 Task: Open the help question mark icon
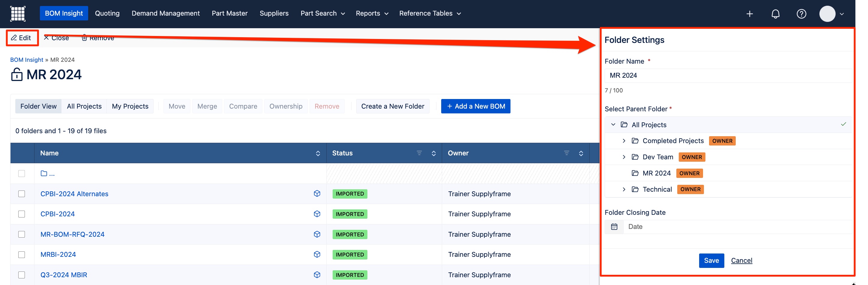[801, 14]
